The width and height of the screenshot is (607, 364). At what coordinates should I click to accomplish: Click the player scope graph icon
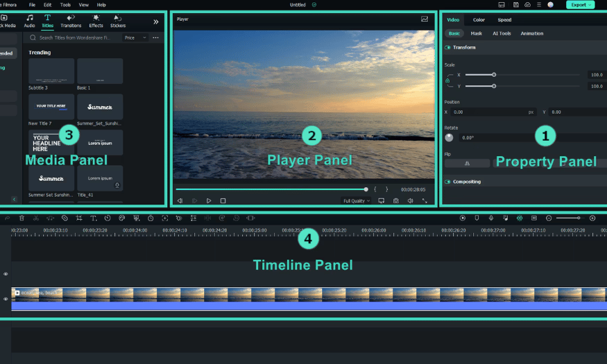425,19
